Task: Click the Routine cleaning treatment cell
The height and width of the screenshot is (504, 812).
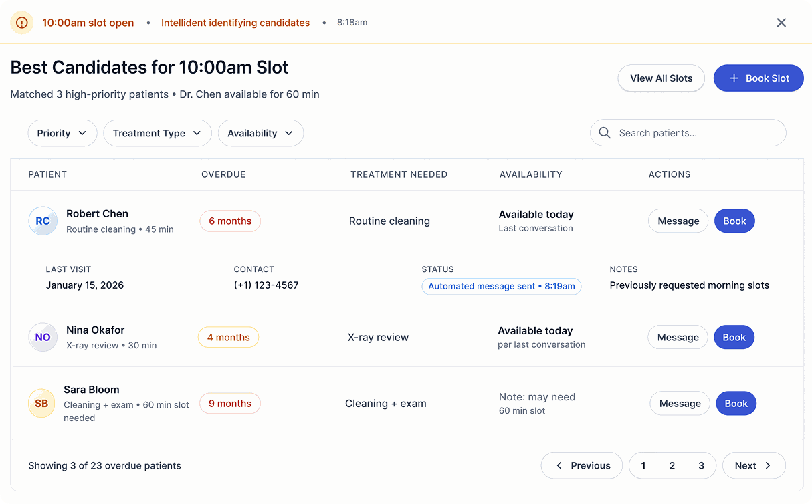Action: (389, 221)
